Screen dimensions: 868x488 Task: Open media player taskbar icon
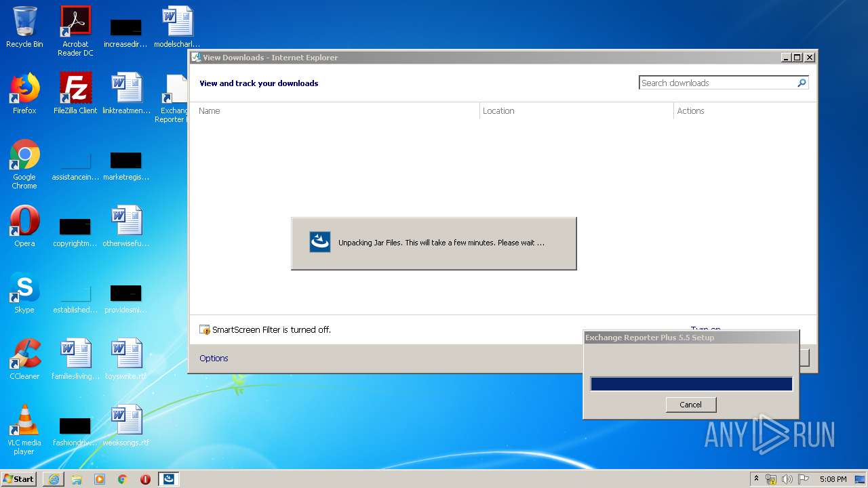100,479
